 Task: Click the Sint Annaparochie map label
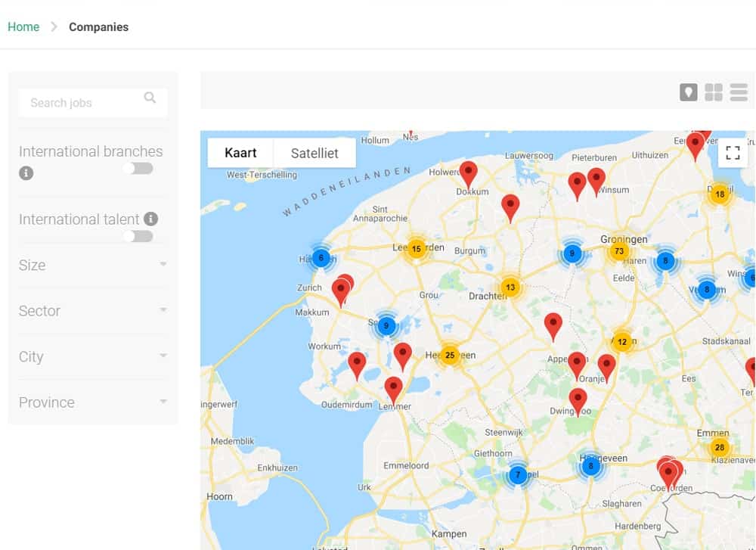[380, 214]
